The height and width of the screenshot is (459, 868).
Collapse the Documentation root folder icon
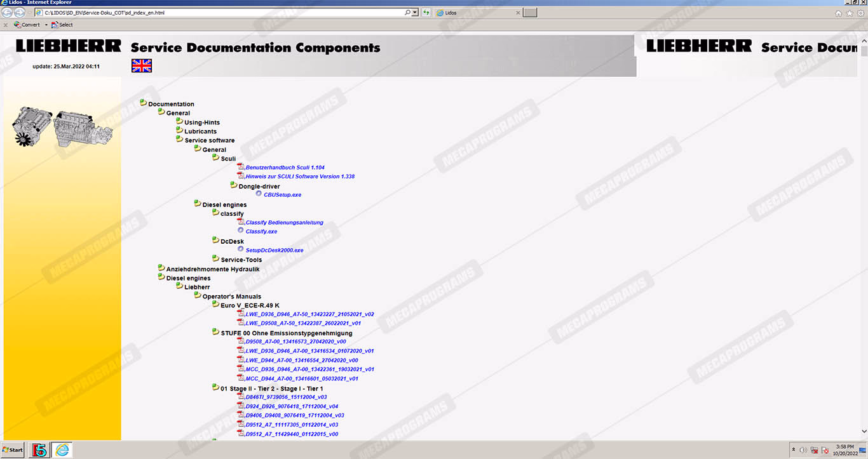pyautogui.click(x=144, y=103)
